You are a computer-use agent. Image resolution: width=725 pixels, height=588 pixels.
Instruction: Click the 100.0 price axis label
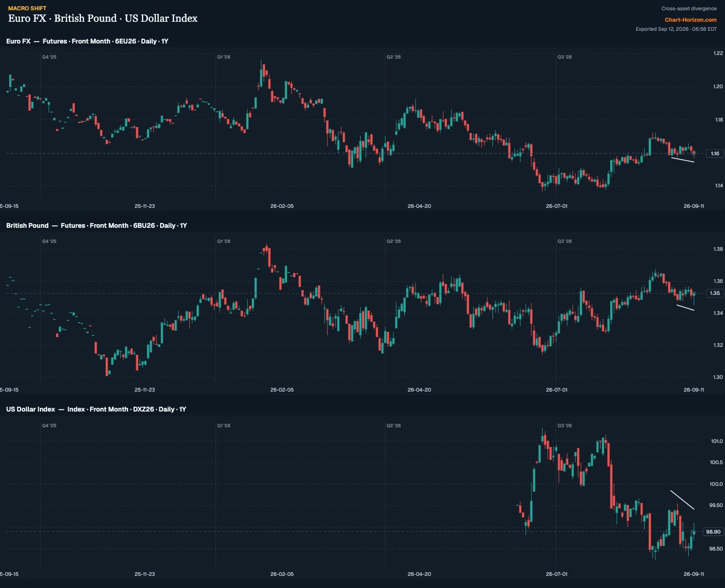717,484
